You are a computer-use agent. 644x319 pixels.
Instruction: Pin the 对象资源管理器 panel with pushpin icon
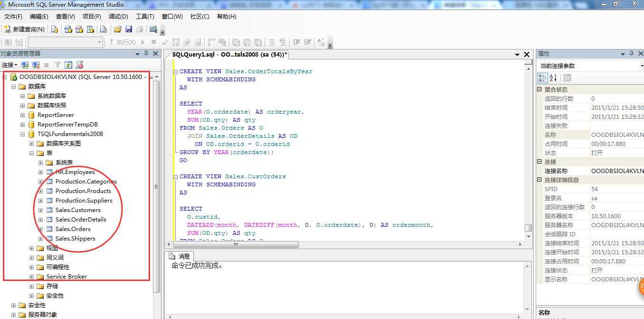click(x=147, y=54)
